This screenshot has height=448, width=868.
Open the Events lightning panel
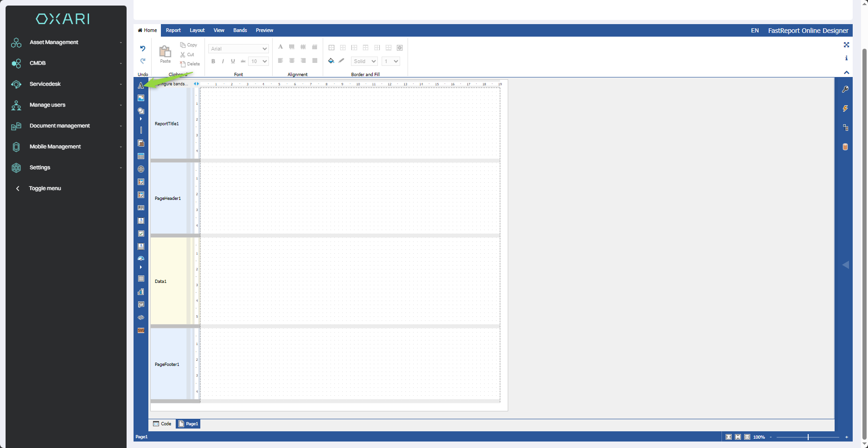pyautogui.click(x=845, y=109)
